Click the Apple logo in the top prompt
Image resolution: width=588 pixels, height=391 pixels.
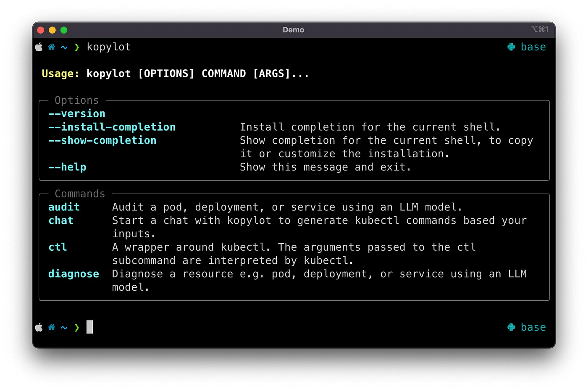pos(39,47)
